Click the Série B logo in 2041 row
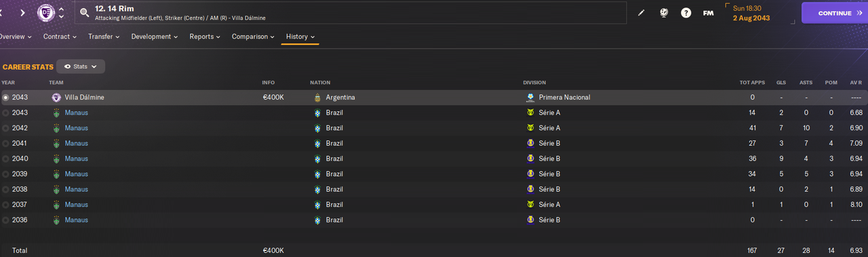The image size is (868, 257). tap(530, 144)
